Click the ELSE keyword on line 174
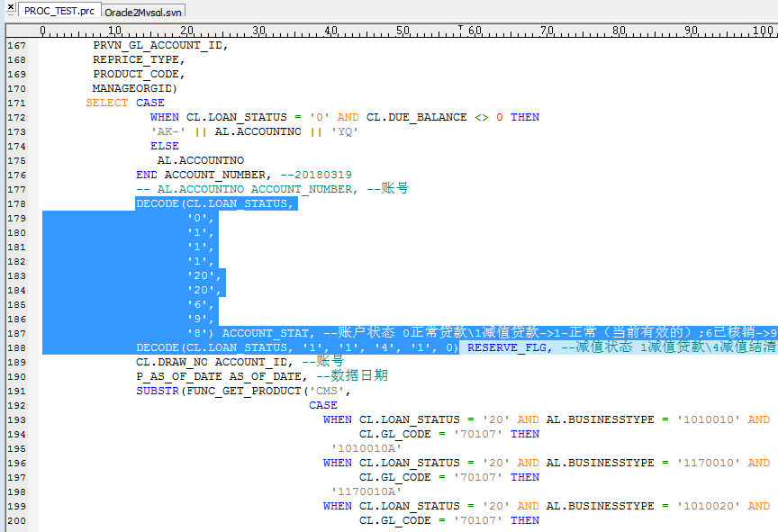The width and height of the screenshot is (778, 532). click(x=164, y=146)
